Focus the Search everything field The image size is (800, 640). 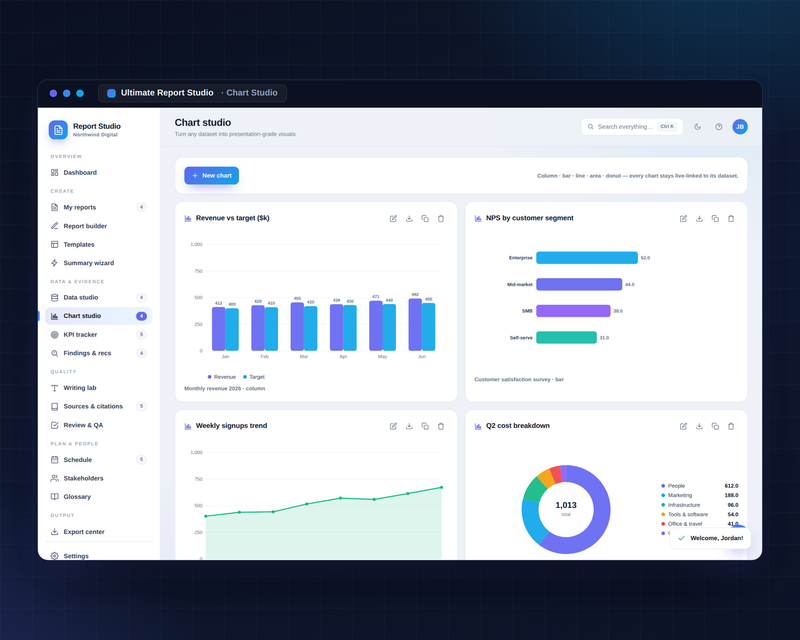632,127
